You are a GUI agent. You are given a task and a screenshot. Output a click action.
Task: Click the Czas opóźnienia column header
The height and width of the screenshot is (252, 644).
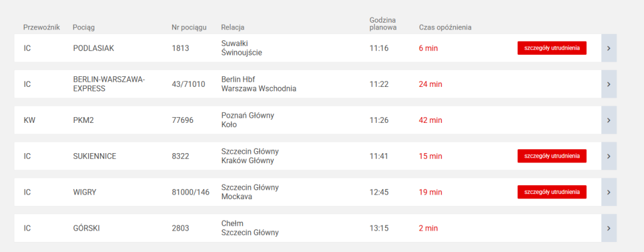pos(445,28)
